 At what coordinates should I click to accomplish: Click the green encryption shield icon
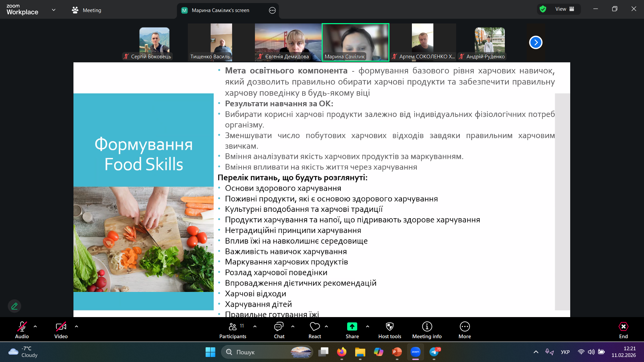point(543,9)
